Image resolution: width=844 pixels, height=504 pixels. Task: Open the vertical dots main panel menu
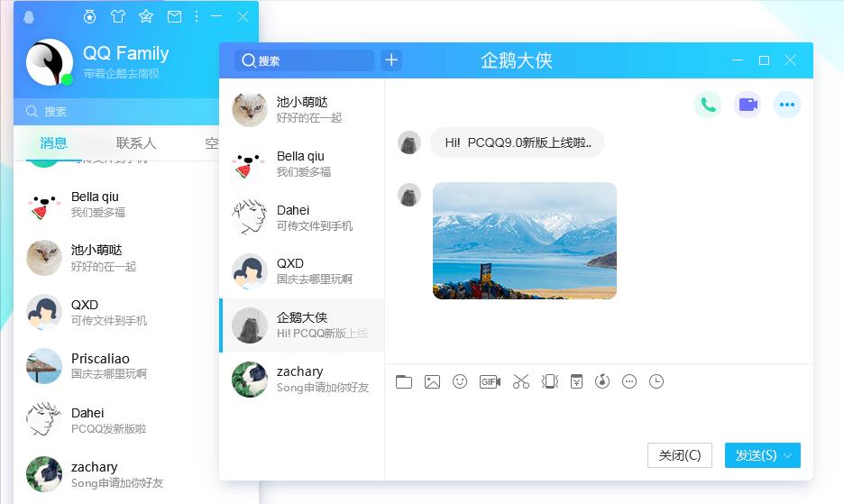pyautogui.click(x=197, y=16)
